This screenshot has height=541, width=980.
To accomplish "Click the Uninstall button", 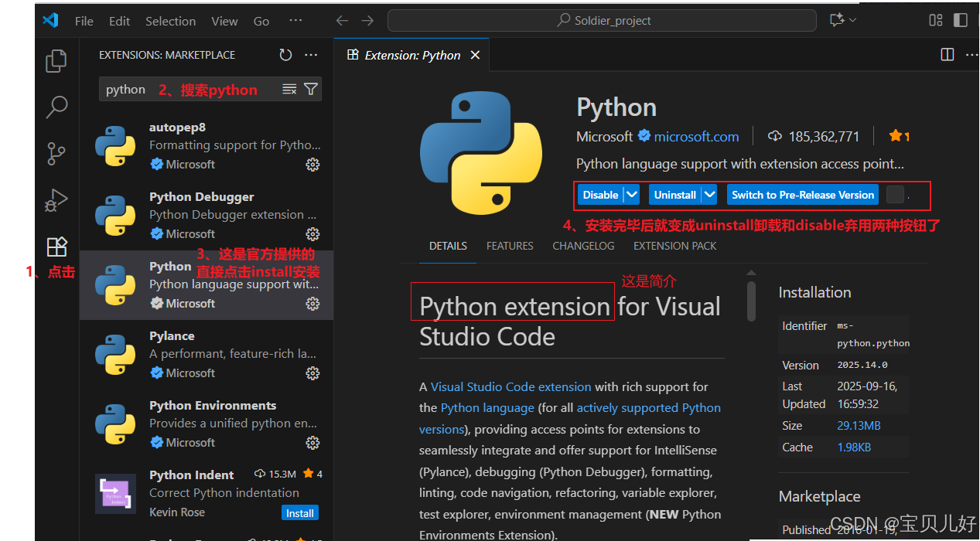I will (x=675, y=195).
